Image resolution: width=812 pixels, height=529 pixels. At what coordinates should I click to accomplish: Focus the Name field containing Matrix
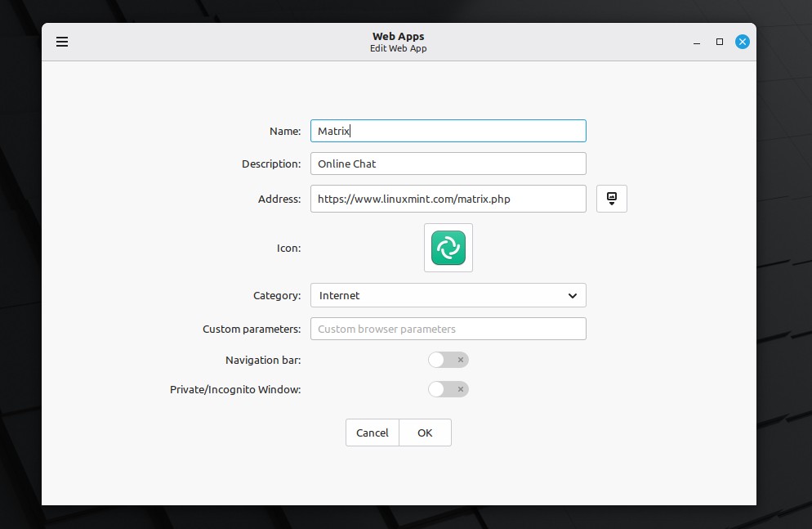[448, 131]
